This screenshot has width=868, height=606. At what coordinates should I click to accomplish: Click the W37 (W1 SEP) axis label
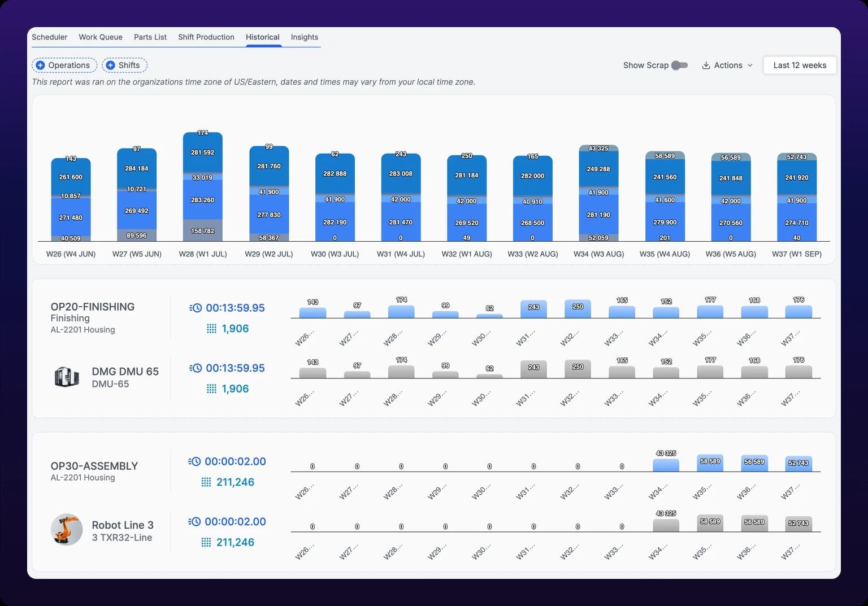tap(797, 254)
